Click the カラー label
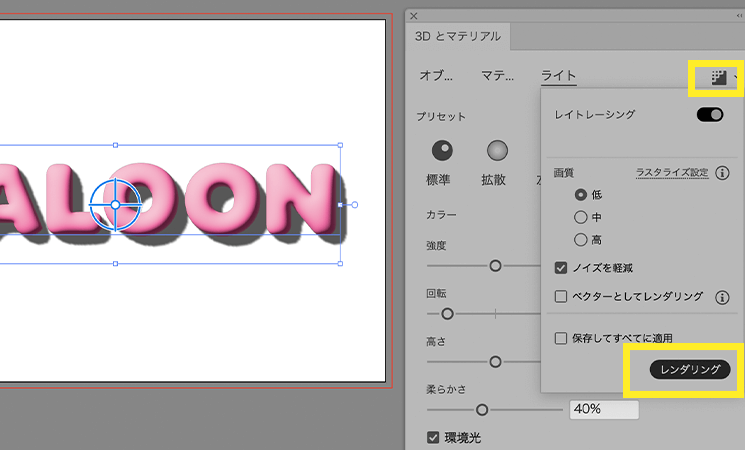 click(x=441, y=215)
